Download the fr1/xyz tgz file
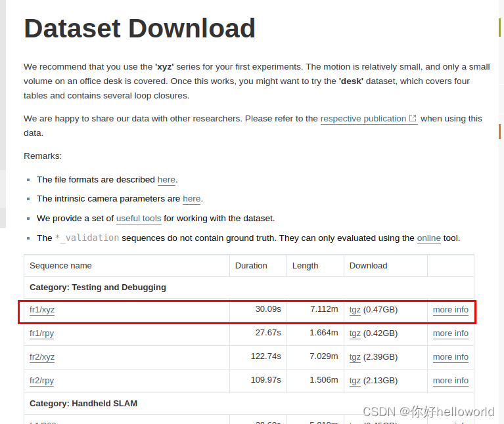Screen dimensions: 504x424 pyautogui.click(x=355, y=310)
